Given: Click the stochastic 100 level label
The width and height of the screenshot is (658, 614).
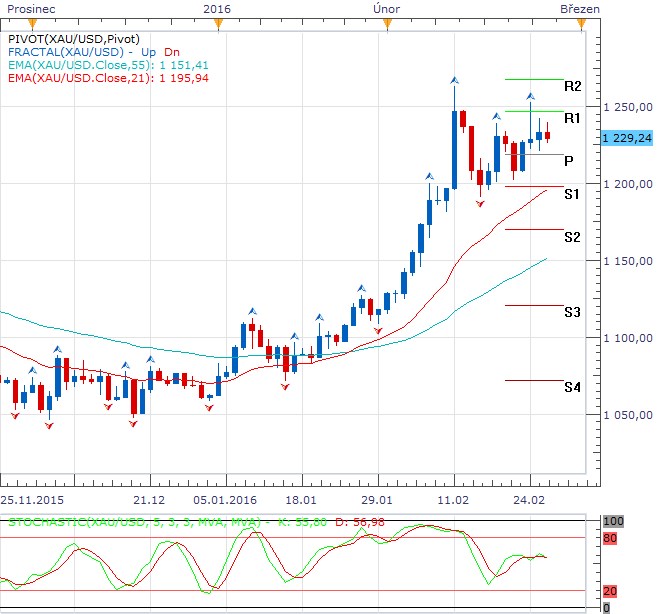Looking at the screenshot, I should [614, 521].
